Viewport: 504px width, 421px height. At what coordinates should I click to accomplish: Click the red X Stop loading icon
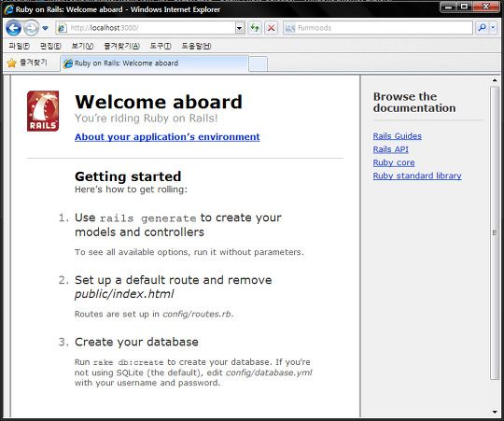(272, 28)
